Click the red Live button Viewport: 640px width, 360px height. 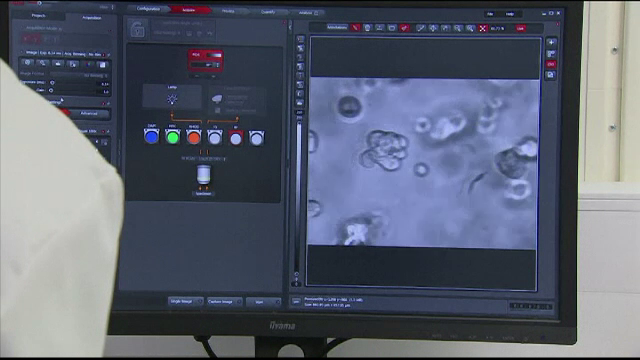coord(520,29)
